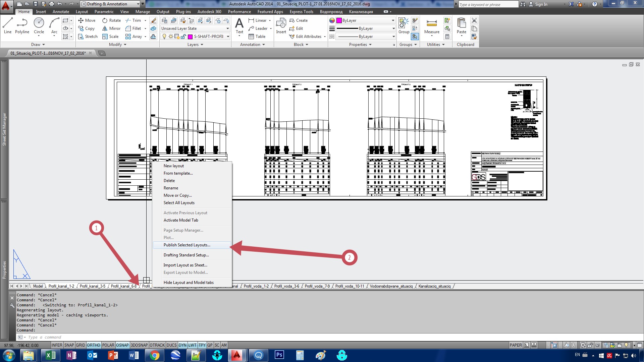
Task: Select the Circle tool
Action: (x=39, y=26)
